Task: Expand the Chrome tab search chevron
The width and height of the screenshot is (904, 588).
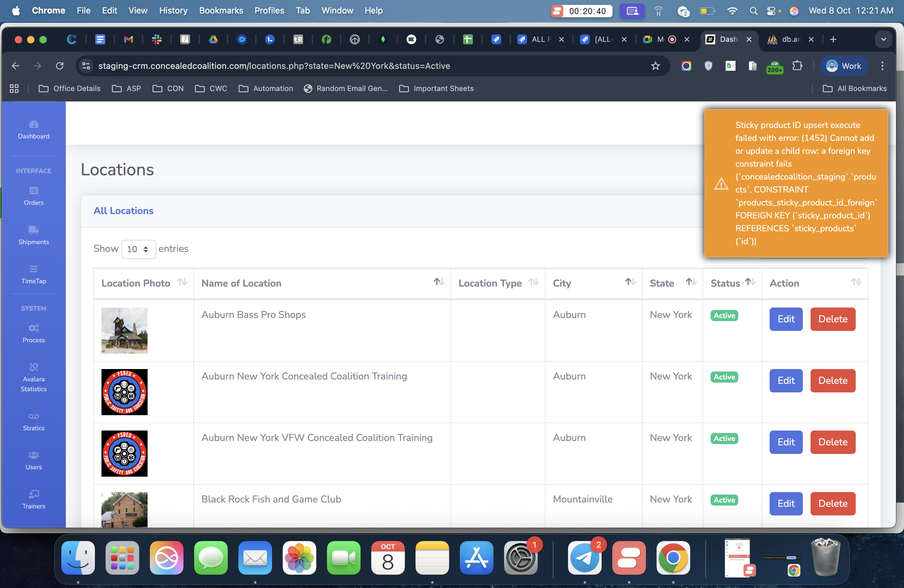Action: (883, 39)
